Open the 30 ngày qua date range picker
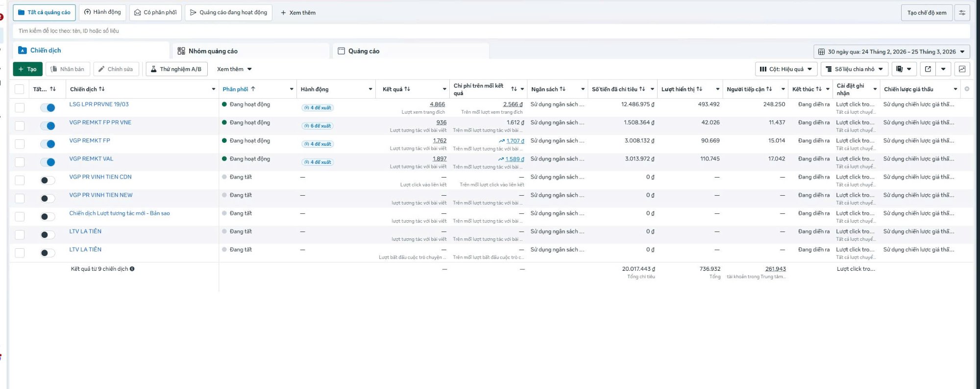 [x=891, y=52]
